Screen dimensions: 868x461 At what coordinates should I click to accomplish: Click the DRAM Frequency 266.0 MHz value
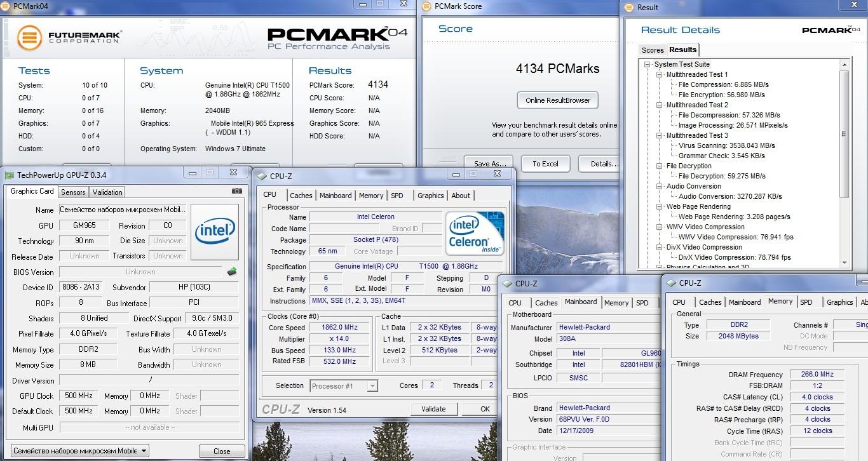click(x=817, y=375)
